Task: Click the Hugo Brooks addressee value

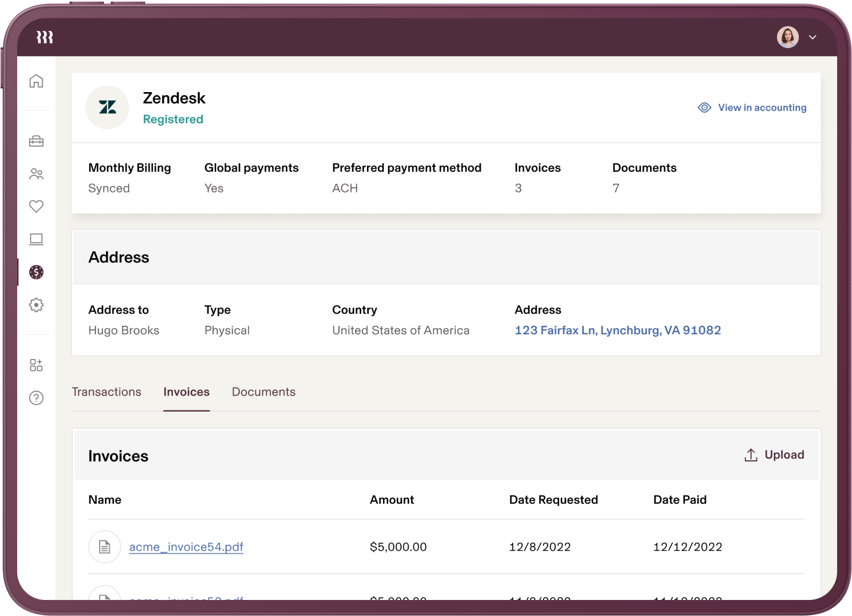Action: coord(124,330)
